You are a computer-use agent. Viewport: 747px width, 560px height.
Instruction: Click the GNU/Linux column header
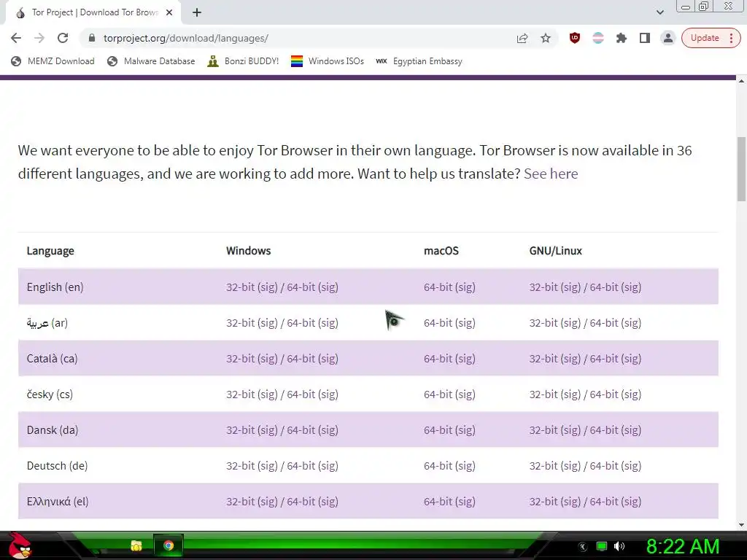[555, 251]
